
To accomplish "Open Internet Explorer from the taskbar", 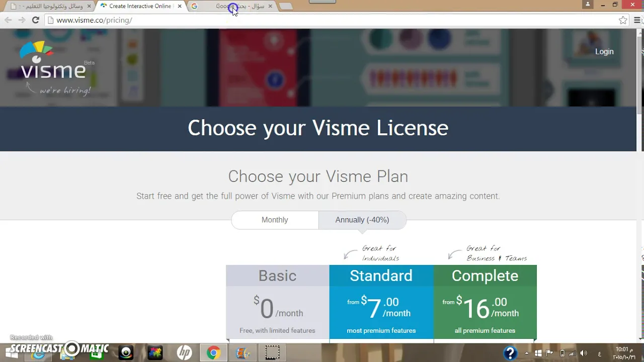I will tap(38, 353).
